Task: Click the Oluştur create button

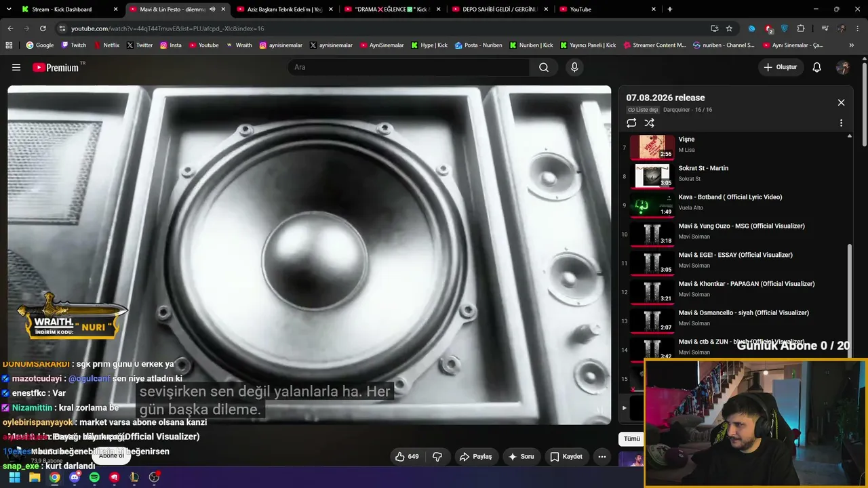Action: (x=781, y=67)
